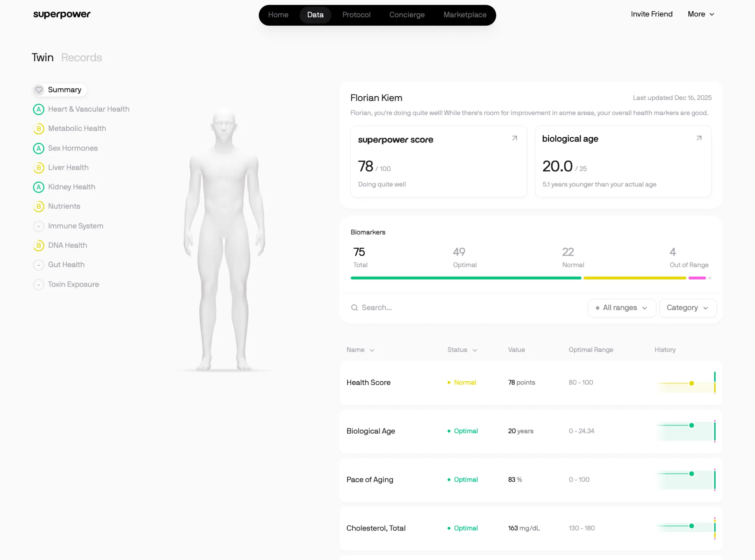
Task: Select Kidney Health grade A badge
Action: 39,187
